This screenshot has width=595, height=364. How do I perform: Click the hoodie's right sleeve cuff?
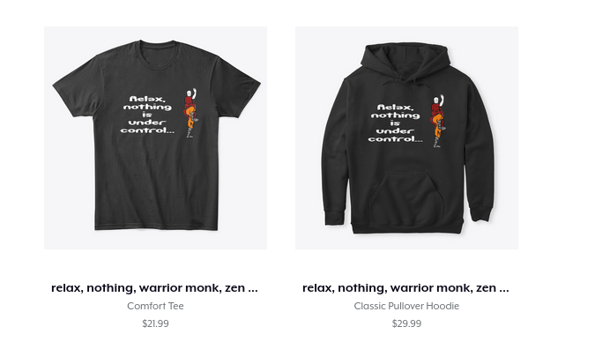click(x=480, y=212)
